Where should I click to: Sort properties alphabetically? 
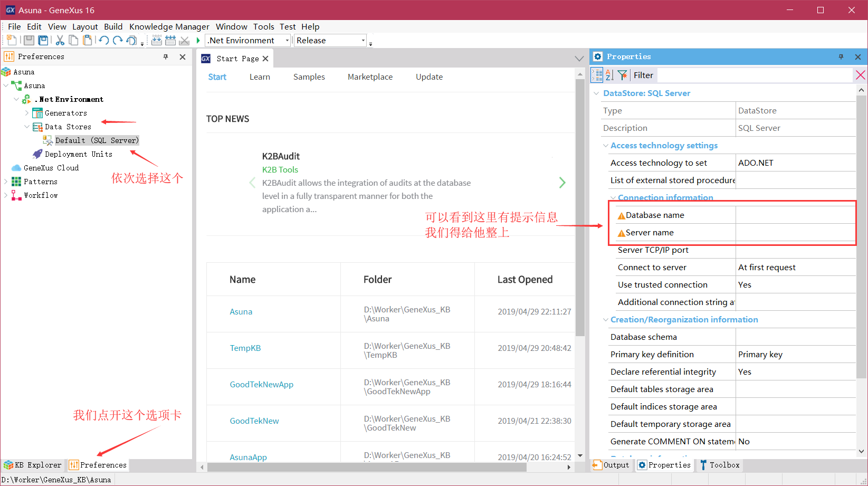click(x=609, y=75)
